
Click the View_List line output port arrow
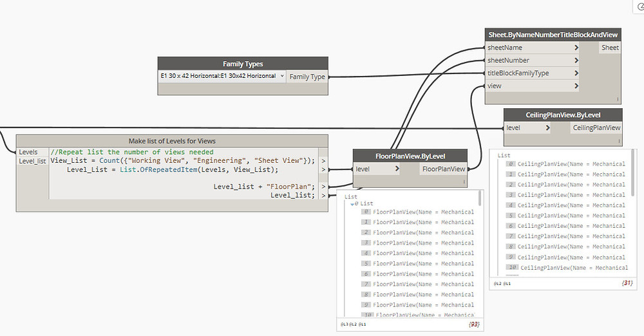click(x=323, y=161)
